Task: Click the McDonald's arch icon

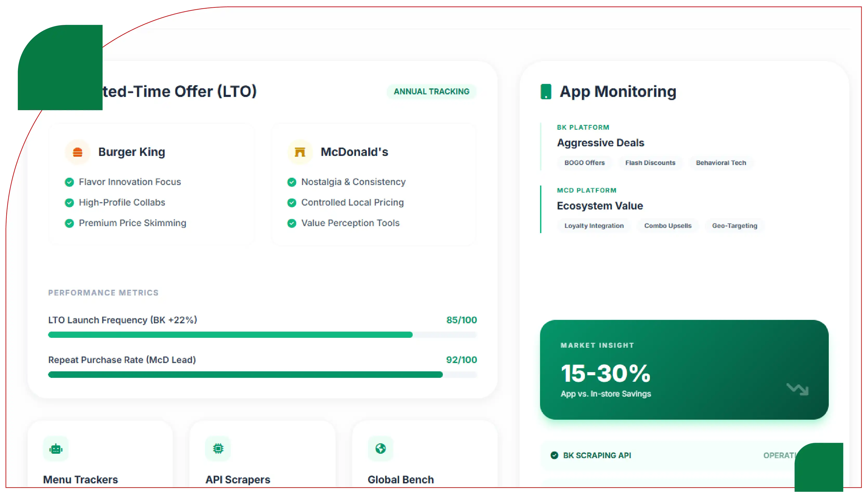Action: click(x=300, y=152)
